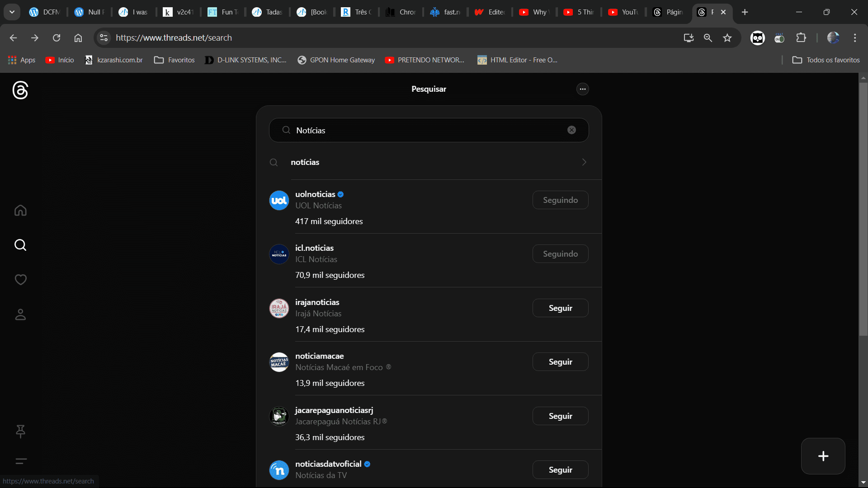Image resolution: width=868 pixels, height=488 pixels.
Task: Open the tab search dropdown arrow
Action: tap(12, 12)
